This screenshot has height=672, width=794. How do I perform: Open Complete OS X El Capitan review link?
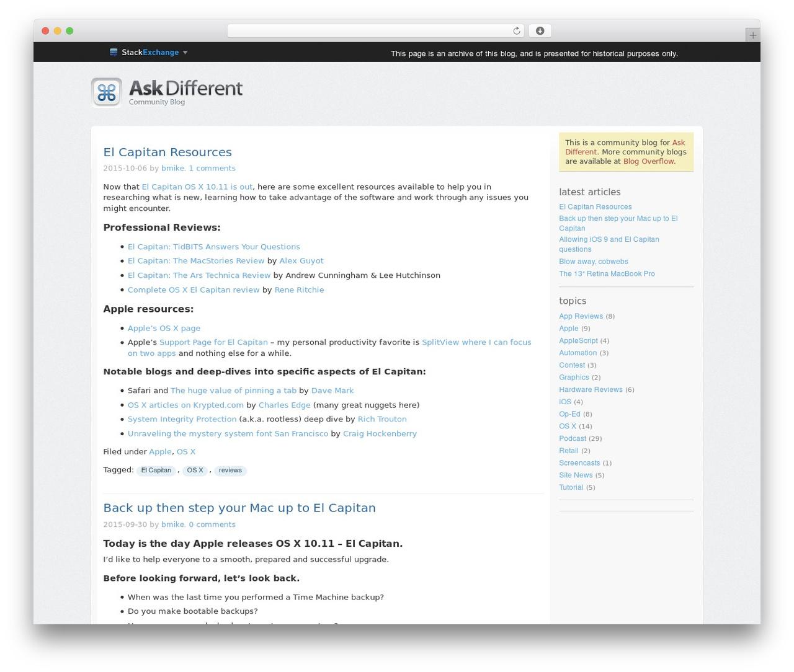click(x=194, y=290)
